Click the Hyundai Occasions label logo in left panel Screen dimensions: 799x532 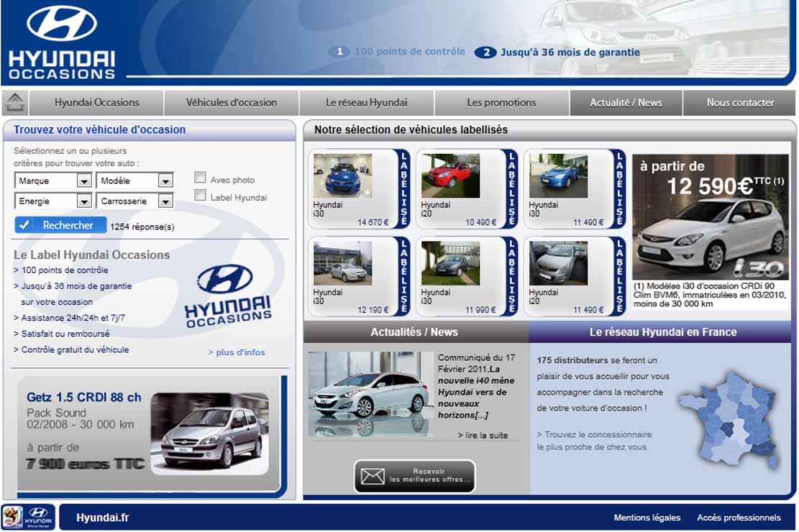tap(228, 295)
